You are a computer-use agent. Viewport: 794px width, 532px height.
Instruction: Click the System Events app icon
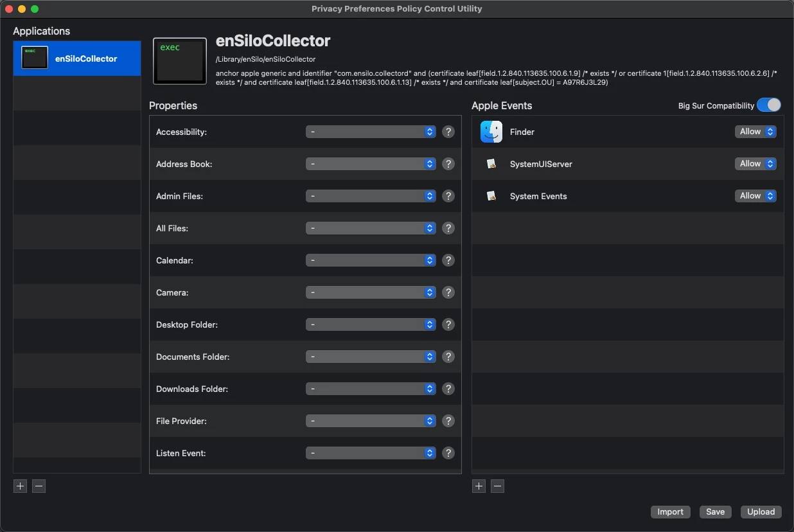(x=491, y=196)
